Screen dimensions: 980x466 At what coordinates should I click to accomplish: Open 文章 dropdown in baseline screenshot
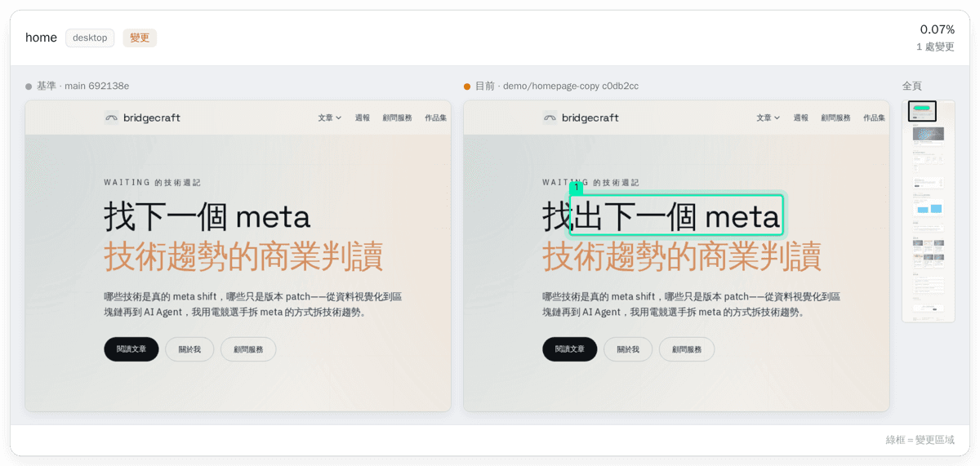pyautogui.click(x=330, y=118)
